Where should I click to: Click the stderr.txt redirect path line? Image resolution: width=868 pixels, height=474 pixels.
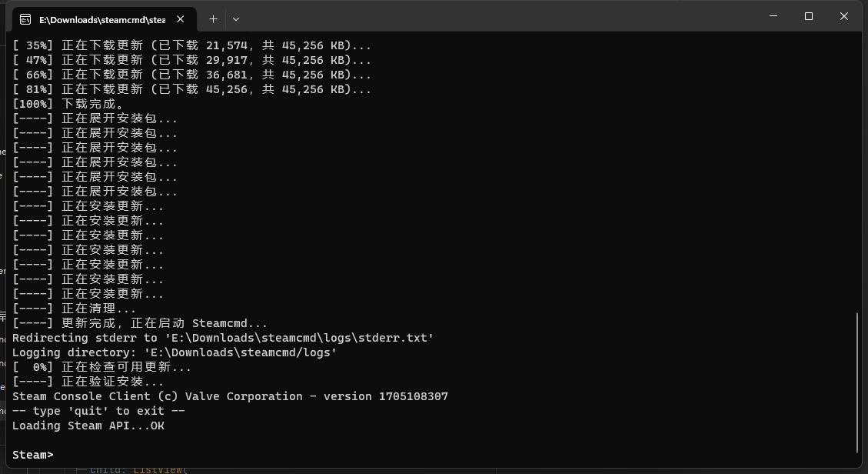[223, 338]
